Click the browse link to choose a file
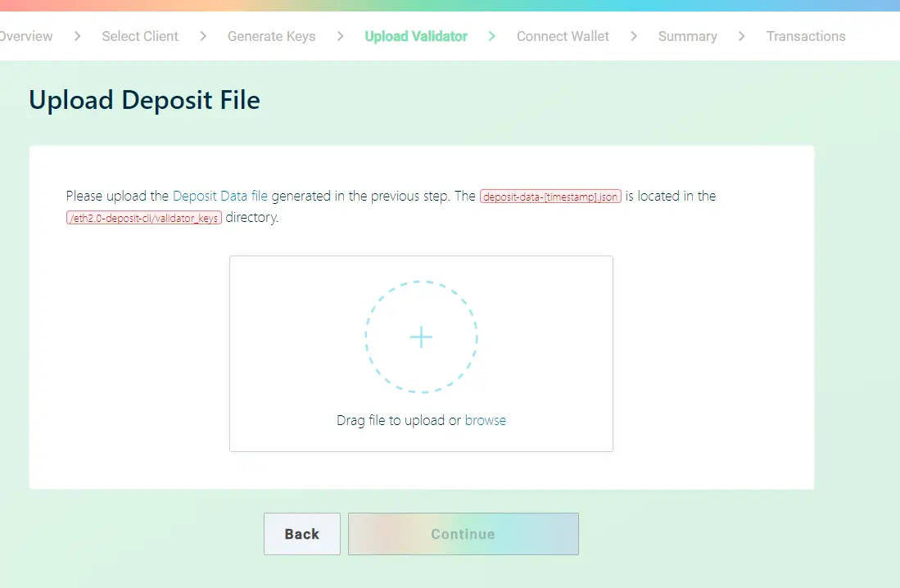 coord(486,420)
